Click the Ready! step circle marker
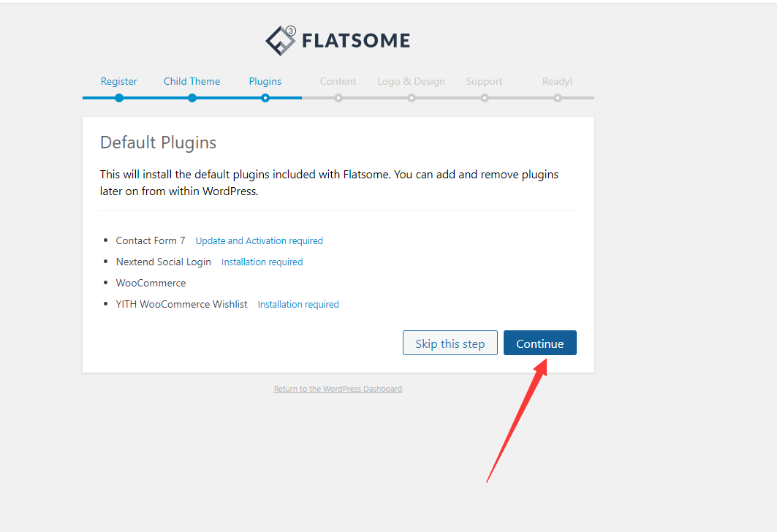This screenshot has width=777, height=532. [x=558, y=98]
